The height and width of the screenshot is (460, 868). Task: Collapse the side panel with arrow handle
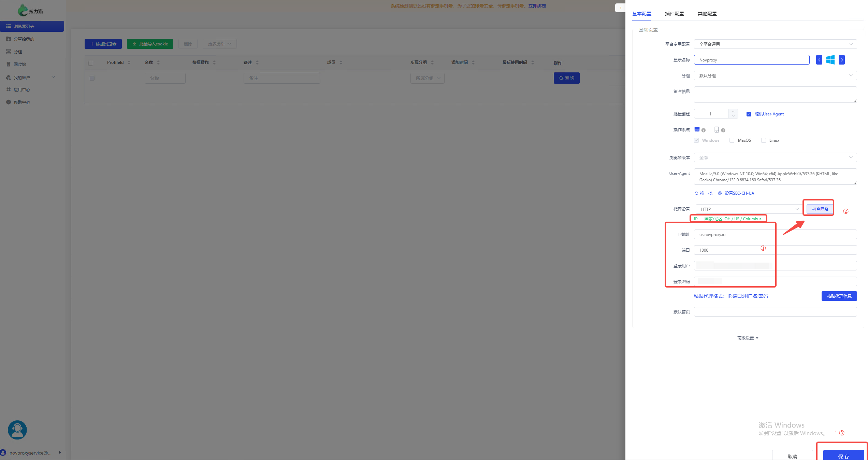(x=620, y=8)
